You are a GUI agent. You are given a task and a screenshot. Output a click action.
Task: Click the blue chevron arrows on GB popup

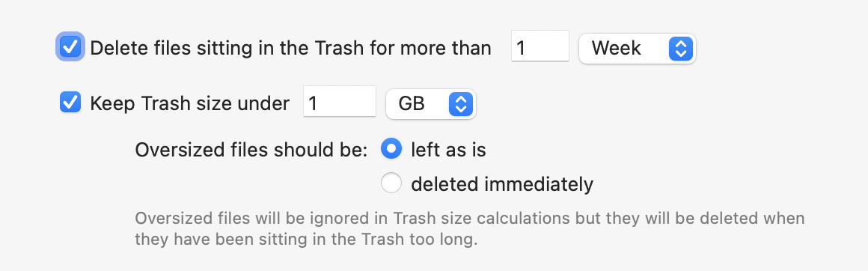click(461, 103)
